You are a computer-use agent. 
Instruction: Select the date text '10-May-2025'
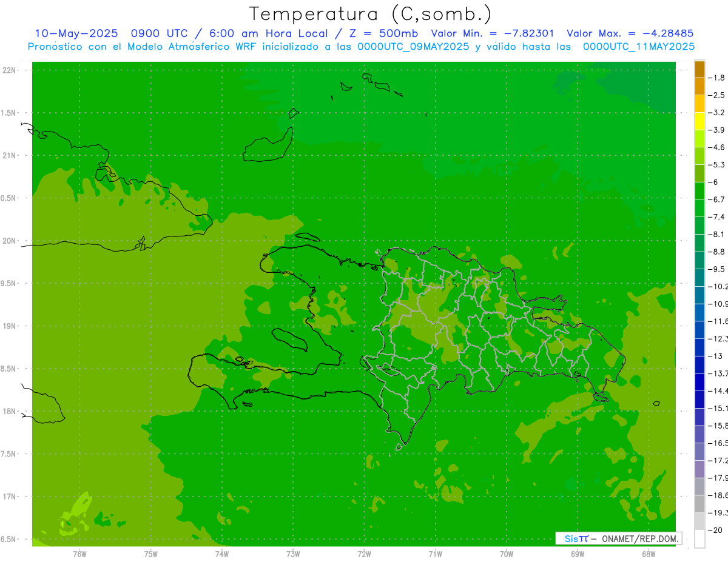click(76, 33)
